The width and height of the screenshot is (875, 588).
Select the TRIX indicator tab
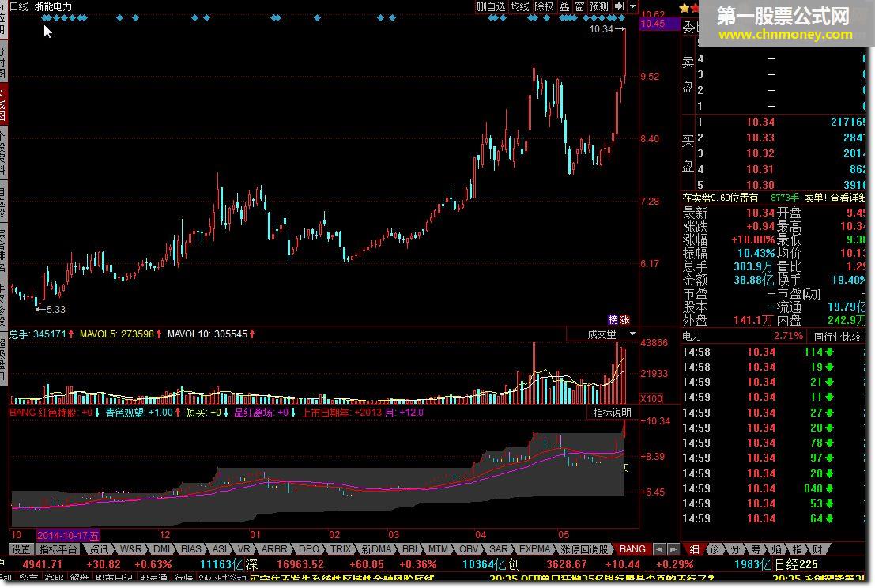[341, 549]
